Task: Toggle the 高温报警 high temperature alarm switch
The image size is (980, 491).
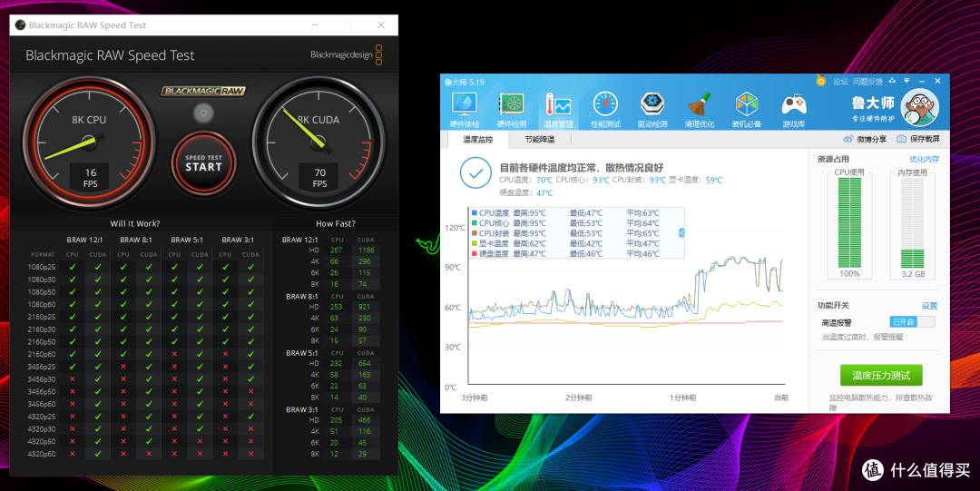Action: 913,321
